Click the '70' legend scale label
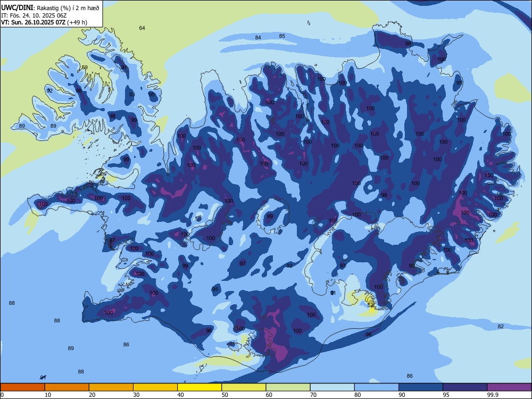 click(x=313, y=395)
